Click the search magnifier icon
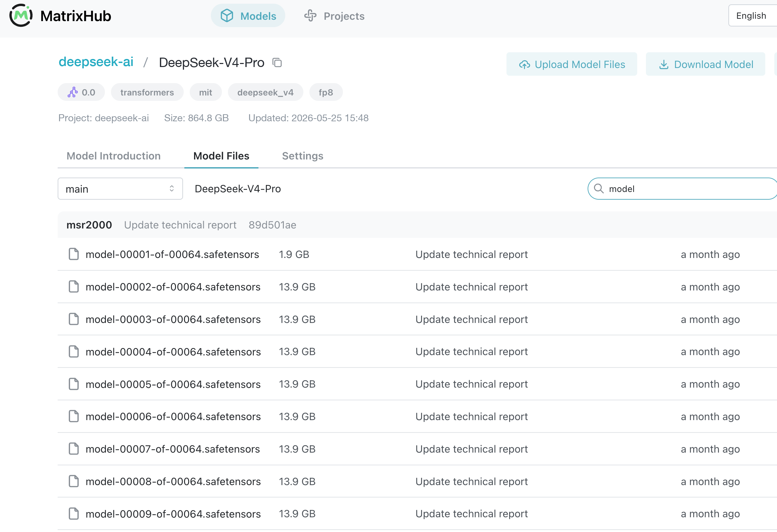777x532 pixels. pos(599,189)
